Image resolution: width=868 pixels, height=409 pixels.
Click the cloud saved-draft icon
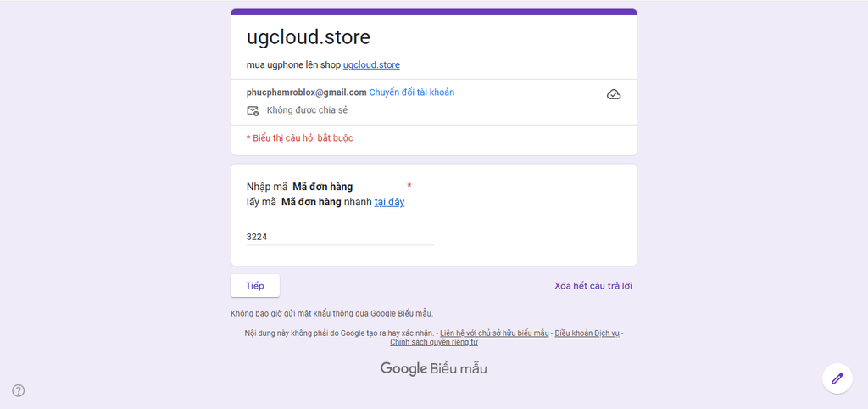[614, 95]
